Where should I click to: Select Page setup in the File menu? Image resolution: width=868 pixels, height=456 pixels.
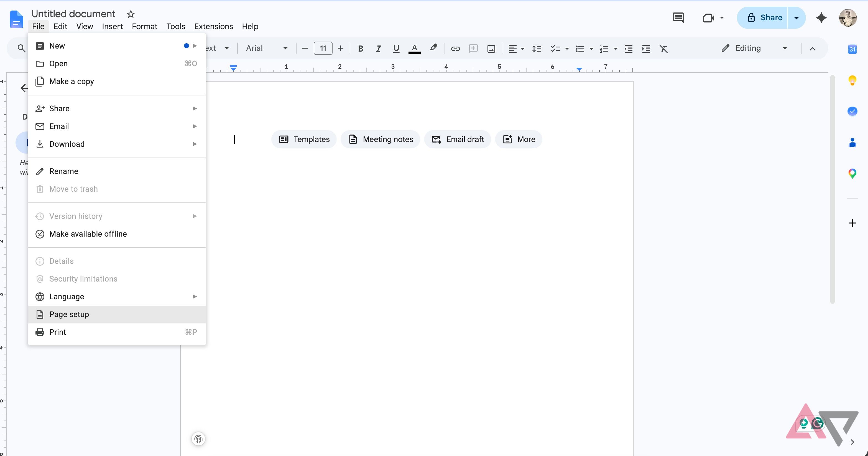point(117,314)
